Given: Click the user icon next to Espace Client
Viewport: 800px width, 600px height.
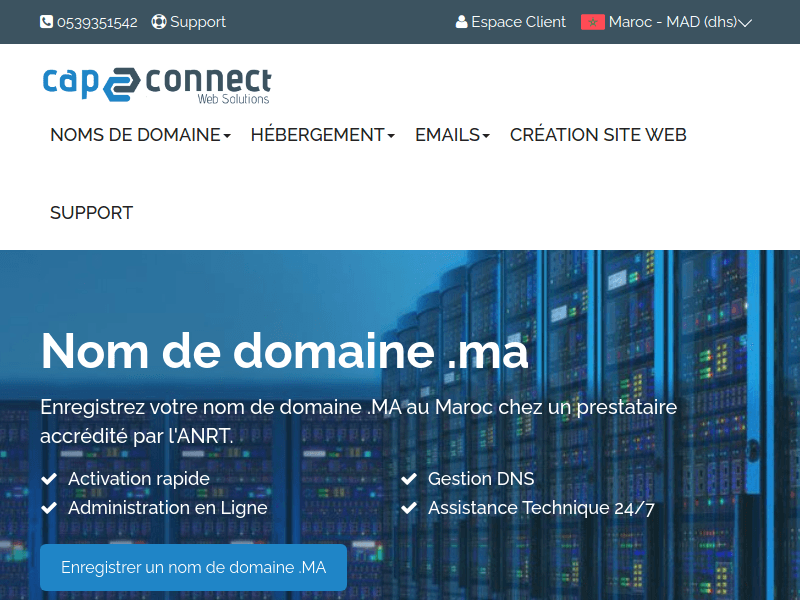Looking at the screenshot, I should click(x=462, y=21).
